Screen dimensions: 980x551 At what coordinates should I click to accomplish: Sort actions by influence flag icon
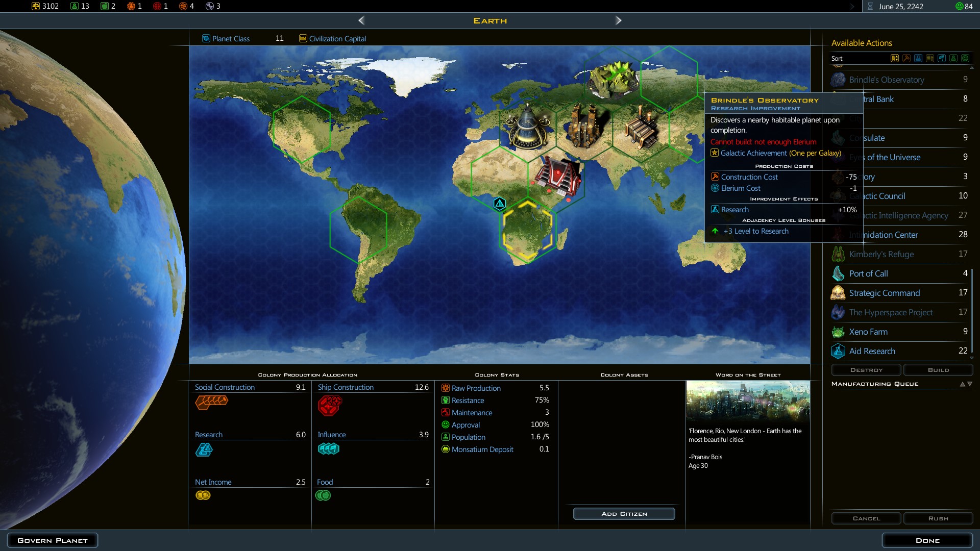pyautogui.click(x=942, y=58)
